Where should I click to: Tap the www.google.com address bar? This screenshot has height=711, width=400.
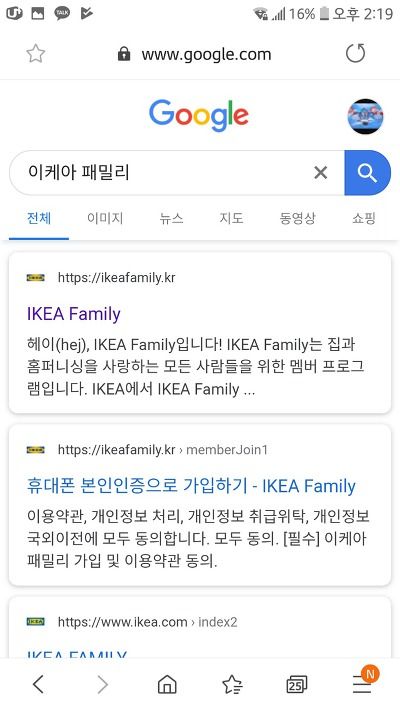206,54
